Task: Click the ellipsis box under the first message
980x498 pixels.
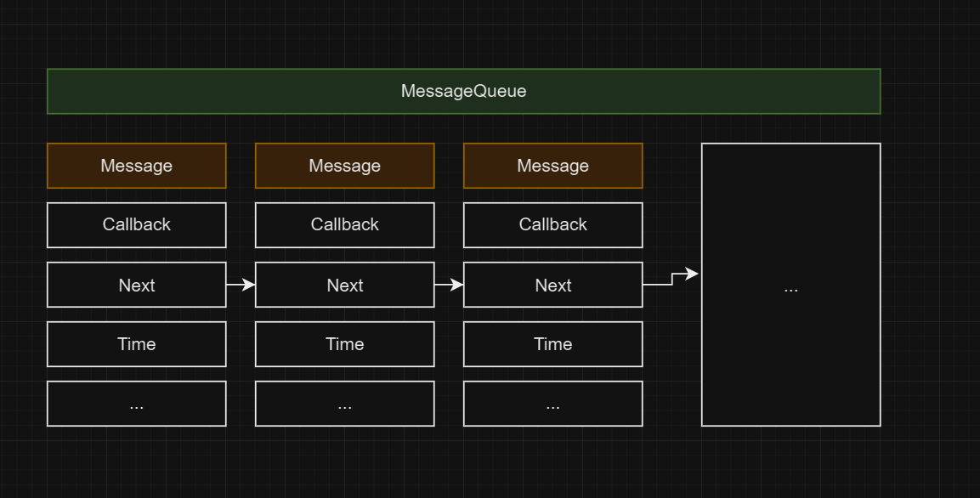Action: [136, 403]
